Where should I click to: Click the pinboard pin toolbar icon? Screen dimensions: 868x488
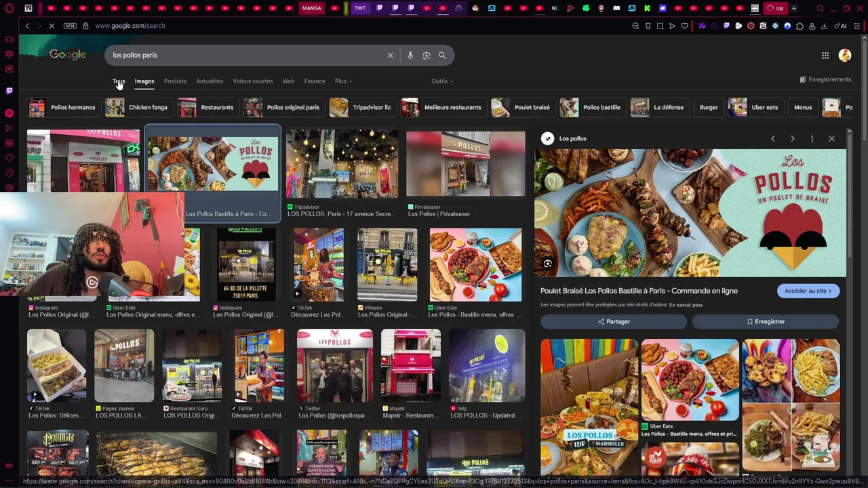pyautogui.click(x=648, y=26)
